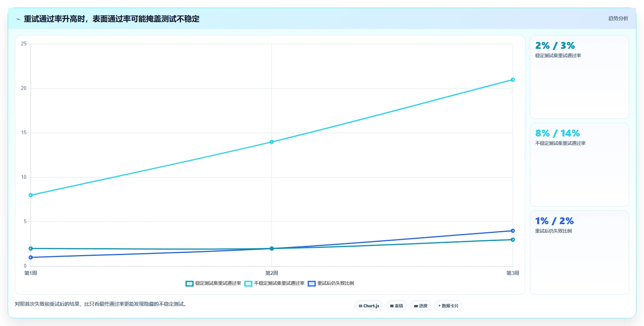Toggle the 不稳定测试集重试通过率 legend swatch
Screen dimensions: 644x326
click(x=249, y=283)
